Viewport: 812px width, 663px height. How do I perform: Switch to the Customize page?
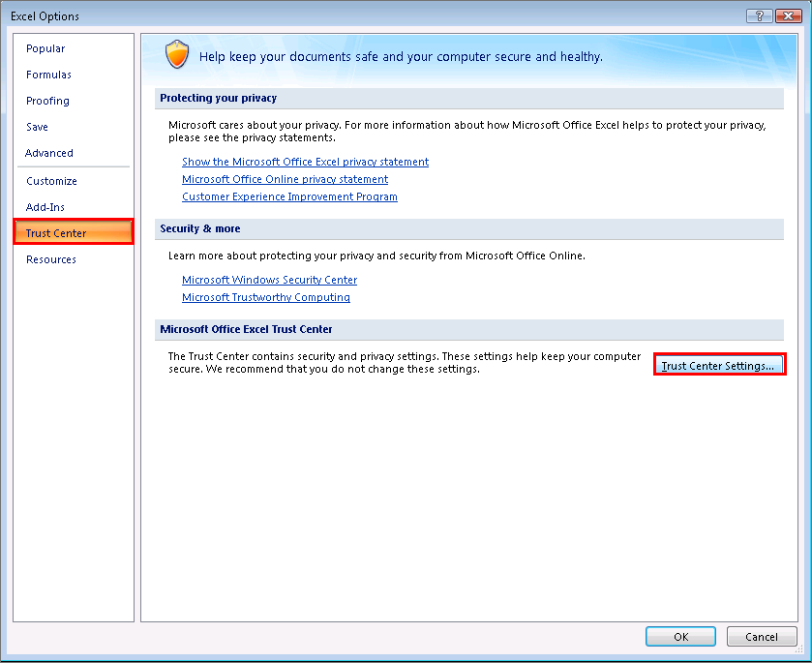[x=51, y=181]
